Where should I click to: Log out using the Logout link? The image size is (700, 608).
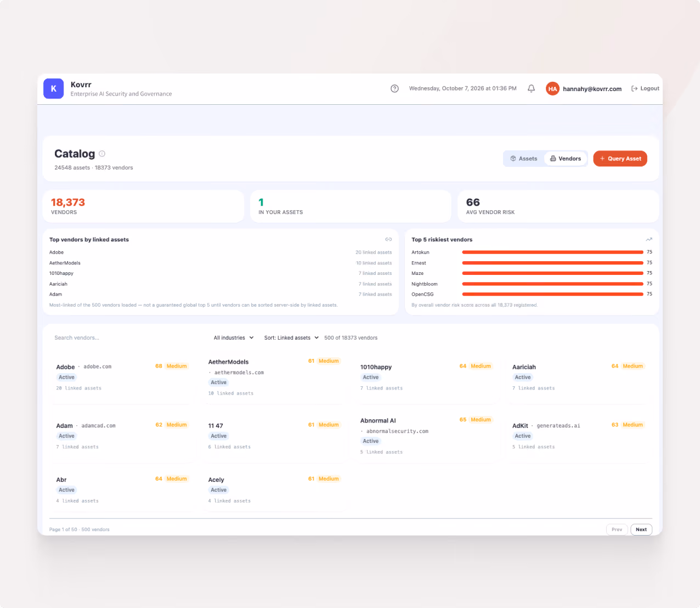tap(645, 88)
